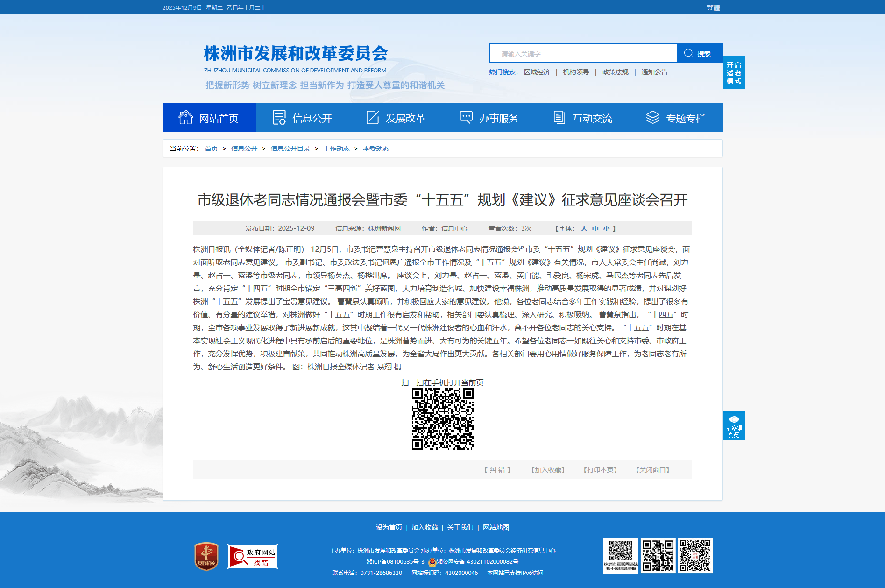885x588 pixels.
Task: Click the chat bubble icon beside 办事服务
Action: click(x=466, y=118)
